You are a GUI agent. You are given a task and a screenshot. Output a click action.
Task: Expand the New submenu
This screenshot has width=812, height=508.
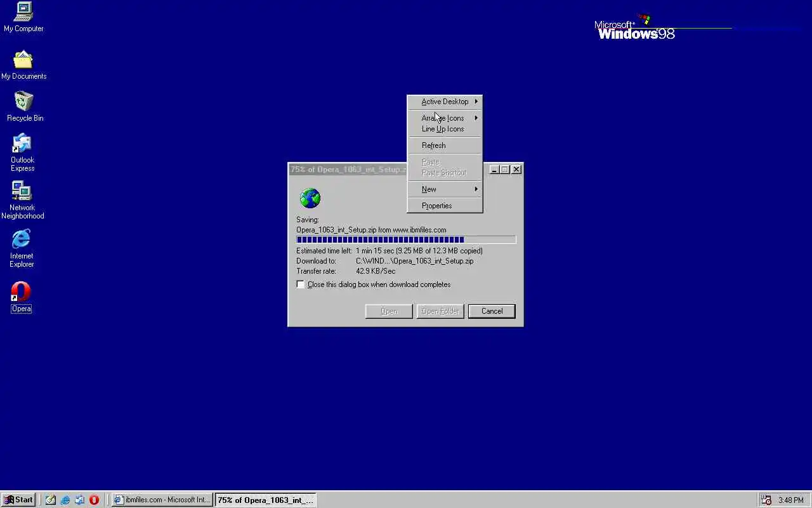click(x=445, y=189)
